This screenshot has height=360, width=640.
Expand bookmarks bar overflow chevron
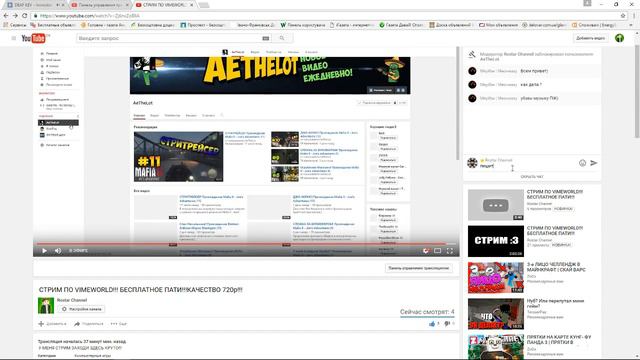coord(631,25)
